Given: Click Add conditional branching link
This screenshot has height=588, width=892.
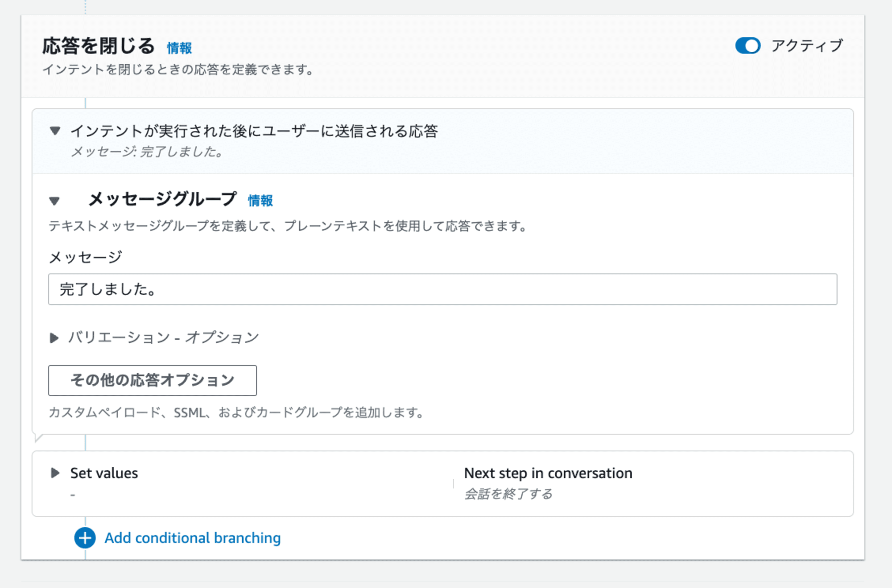Looking at the screenshot, I should 193,538.
